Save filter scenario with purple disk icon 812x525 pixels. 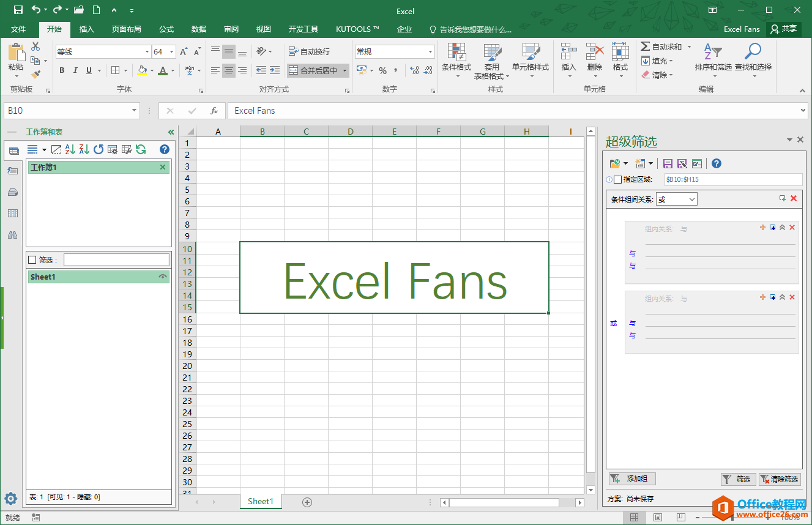click(668, 163)
